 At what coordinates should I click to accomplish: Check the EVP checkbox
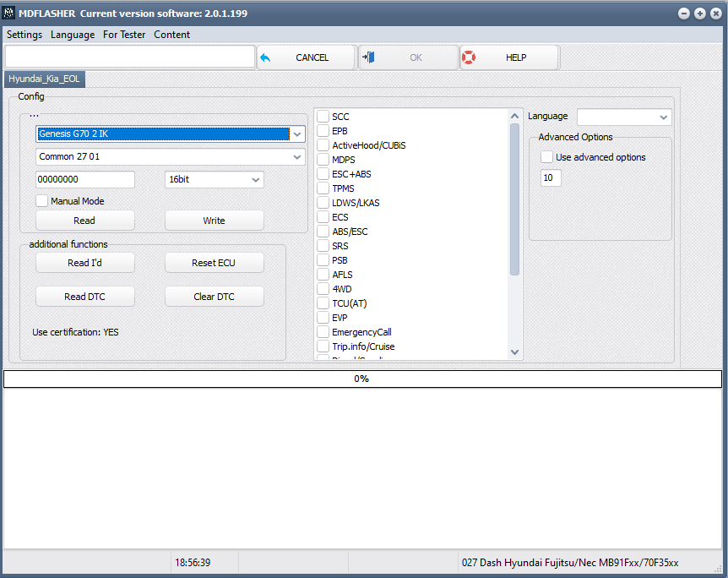[x=323, y=318]
